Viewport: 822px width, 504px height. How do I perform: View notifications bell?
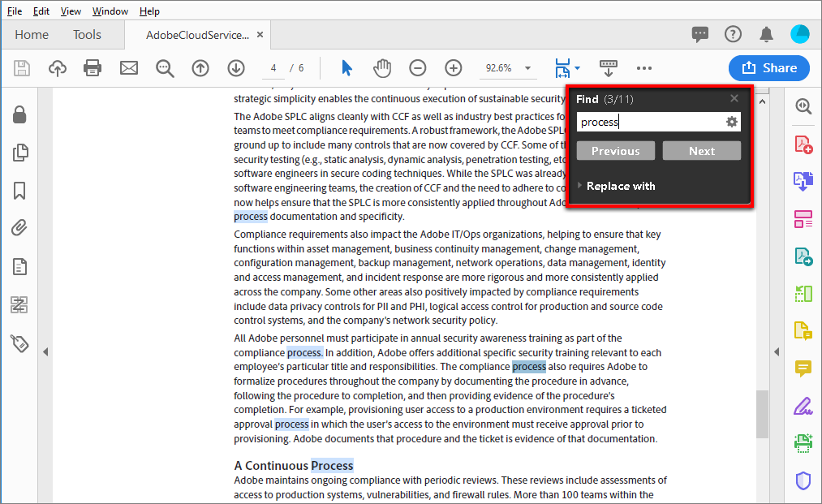tap(767, 35)
